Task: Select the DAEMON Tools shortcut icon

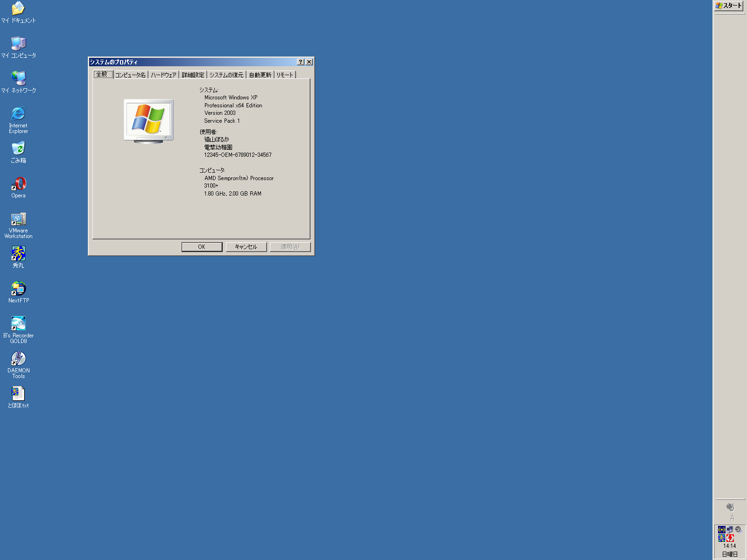Action: pyautogui.click(x=18, y=365)
